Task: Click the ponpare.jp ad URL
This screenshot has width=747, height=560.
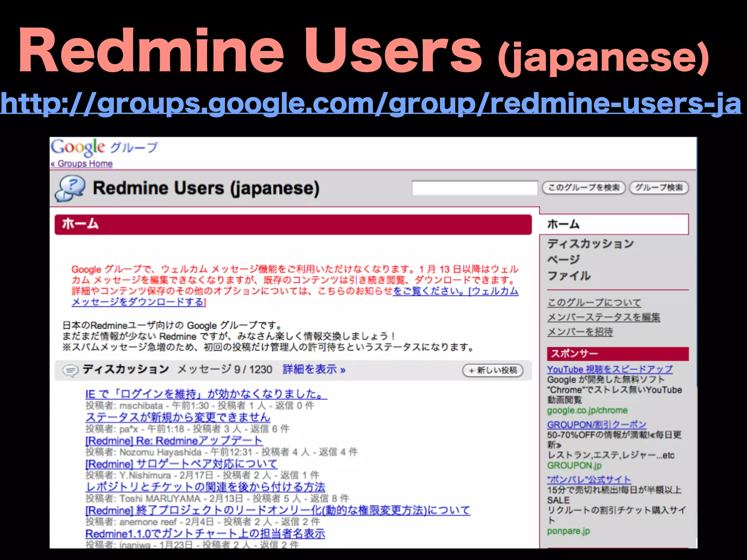Action: 568,532
